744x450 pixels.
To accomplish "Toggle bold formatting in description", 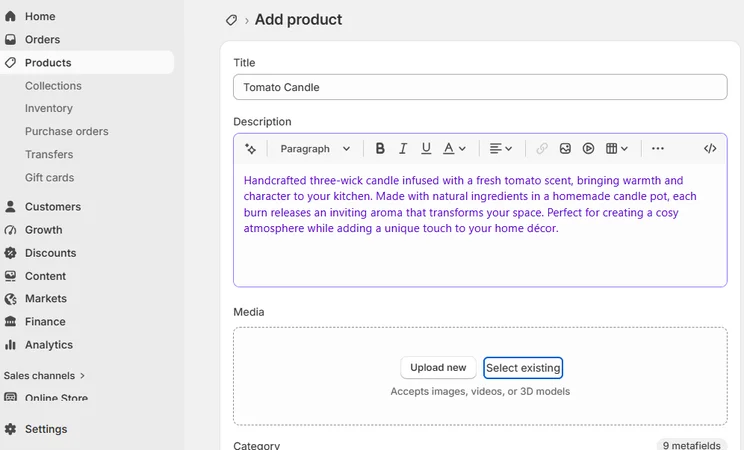I will [x=380, y=149].
